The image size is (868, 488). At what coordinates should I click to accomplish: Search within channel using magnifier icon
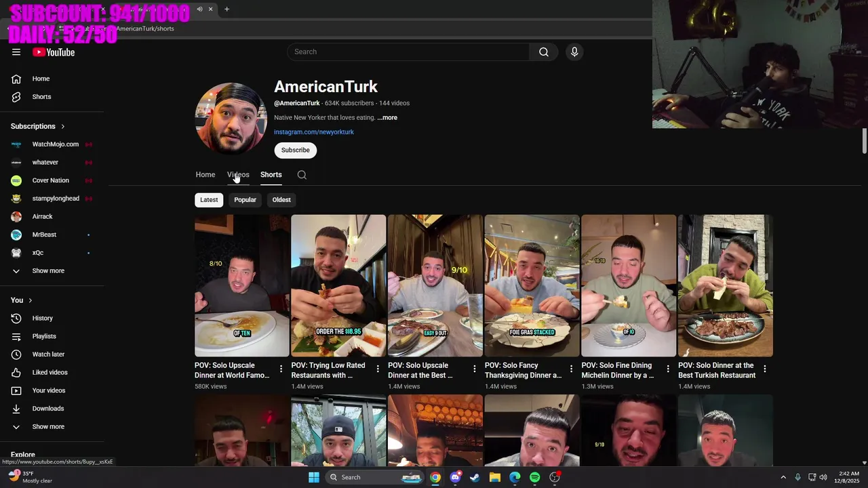tap(302, 175)
